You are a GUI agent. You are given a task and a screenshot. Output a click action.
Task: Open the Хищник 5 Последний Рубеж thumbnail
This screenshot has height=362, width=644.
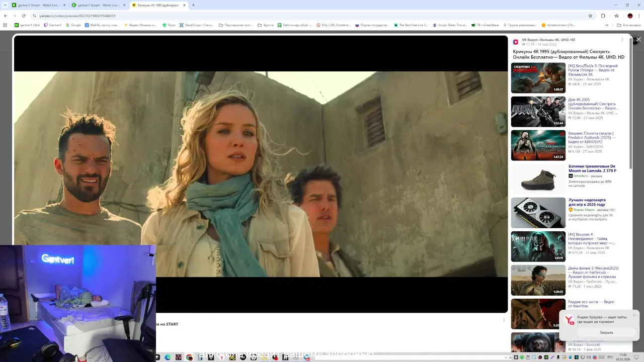(x=538, y=78)
